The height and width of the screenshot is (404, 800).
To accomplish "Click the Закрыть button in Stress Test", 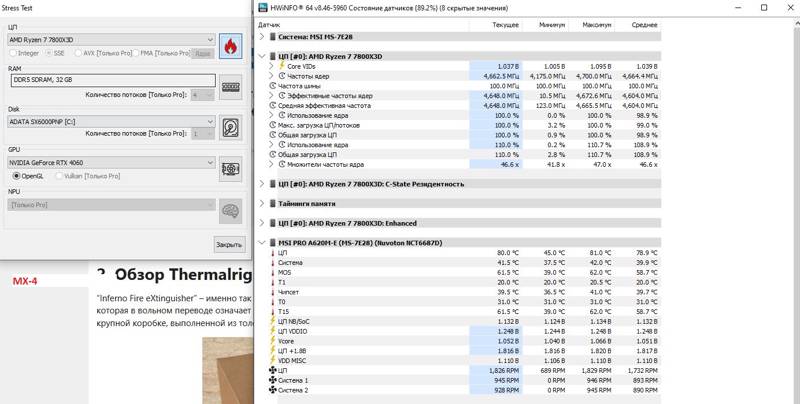I will [229, 244].
